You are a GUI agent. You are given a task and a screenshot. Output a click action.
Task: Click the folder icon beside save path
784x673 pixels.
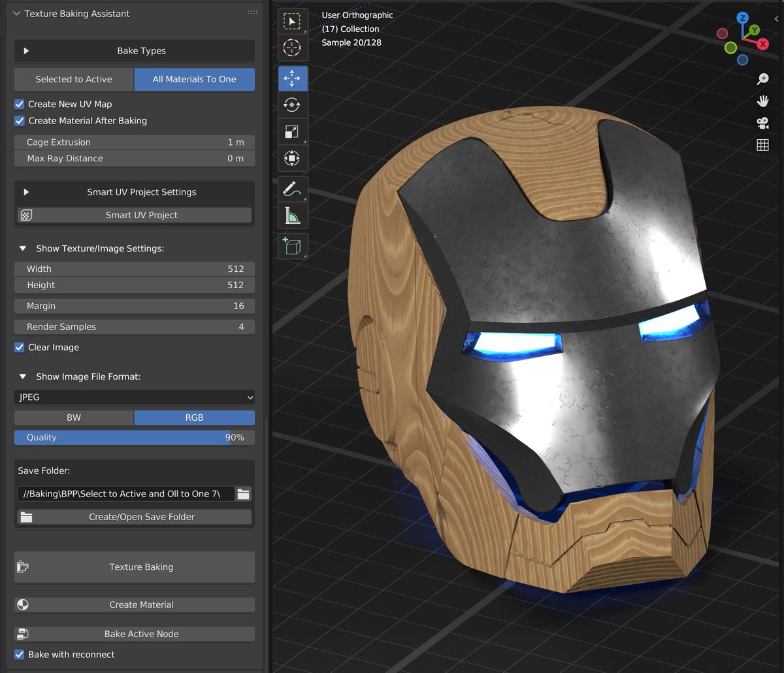coord(243,494)
